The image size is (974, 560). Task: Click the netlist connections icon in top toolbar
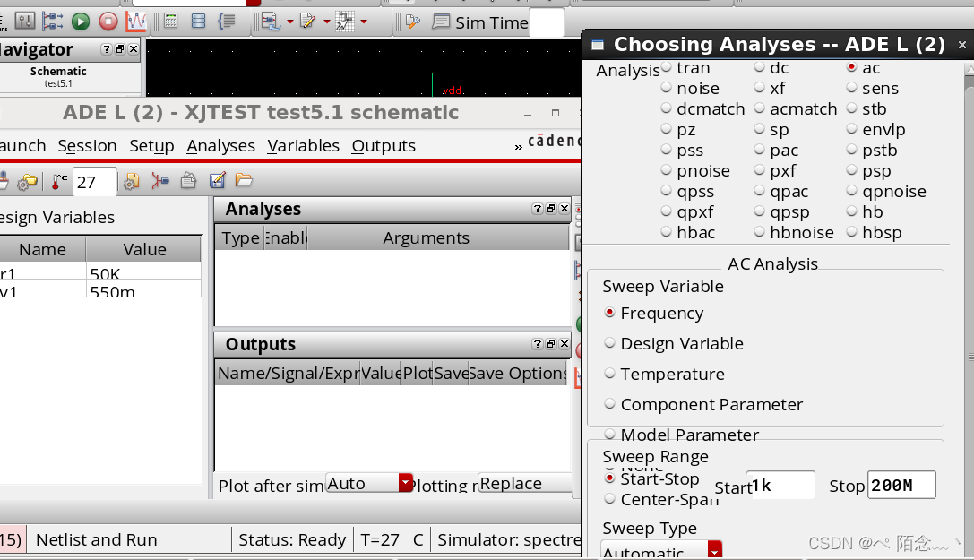[x=53, y=22]
